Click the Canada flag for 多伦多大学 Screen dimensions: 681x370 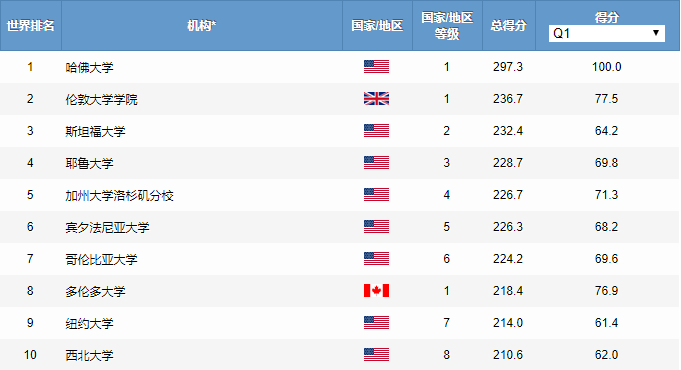pyautogui.click(x=376, y=291)
